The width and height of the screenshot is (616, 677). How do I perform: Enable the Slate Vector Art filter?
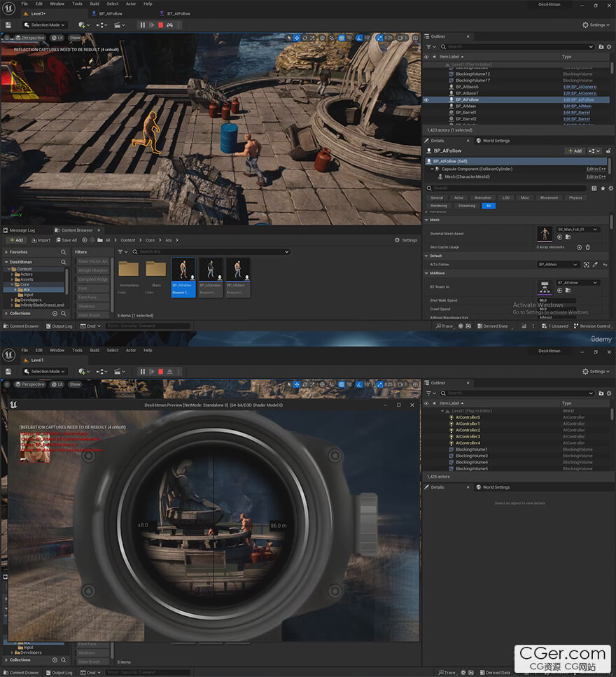point(93,261)
